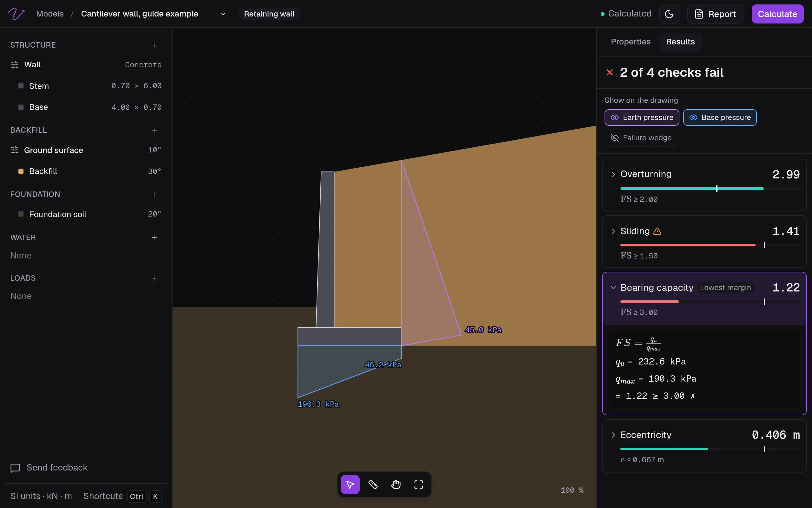Add a new Backfill layer

pos(154,131)
